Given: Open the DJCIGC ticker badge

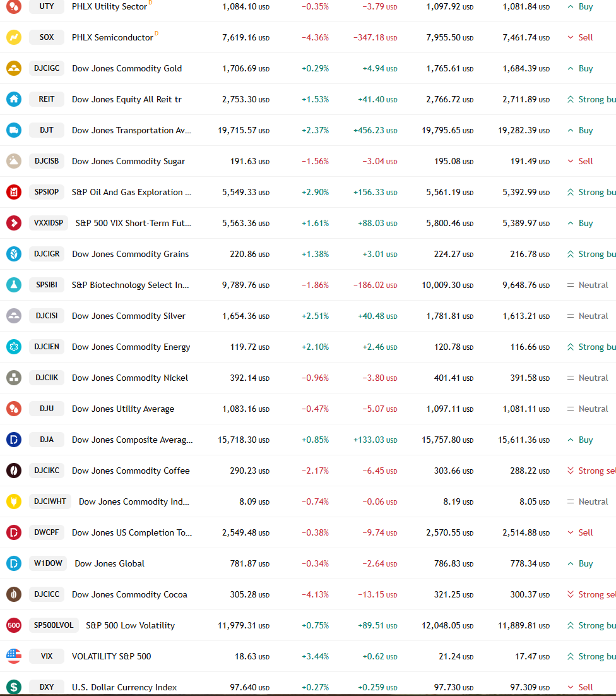Looking at the screenshot, I should click(x=47, y=68).
